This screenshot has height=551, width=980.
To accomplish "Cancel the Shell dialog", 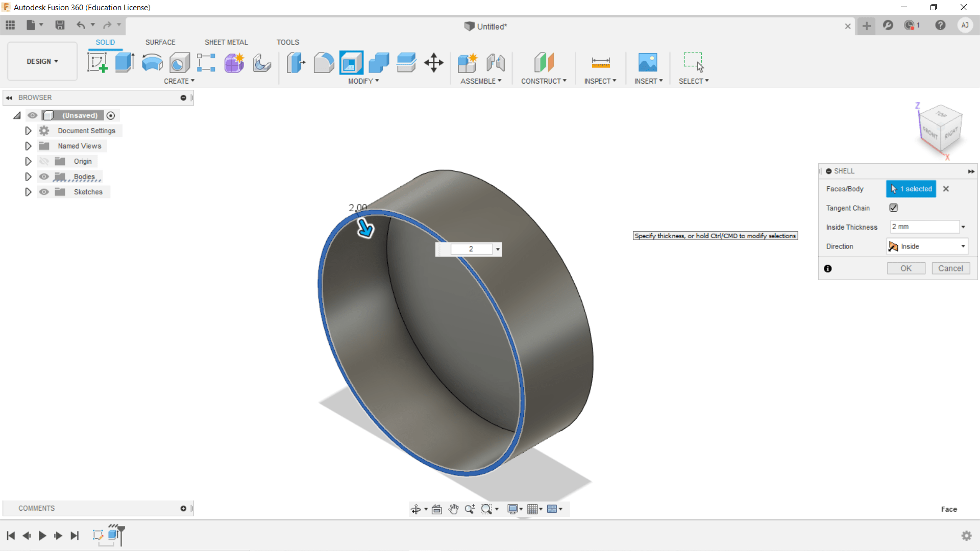I will 950,268.
